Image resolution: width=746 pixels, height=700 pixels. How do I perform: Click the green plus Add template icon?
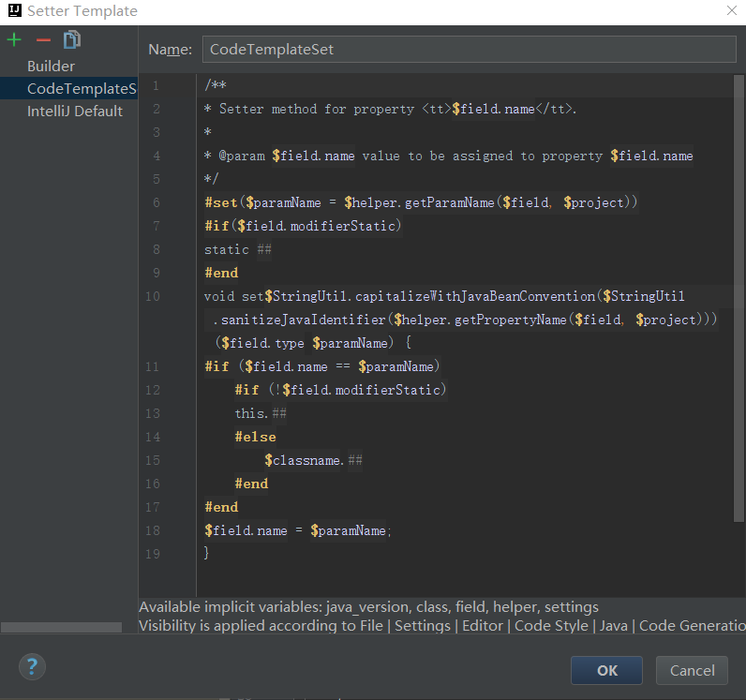(14, 39)
